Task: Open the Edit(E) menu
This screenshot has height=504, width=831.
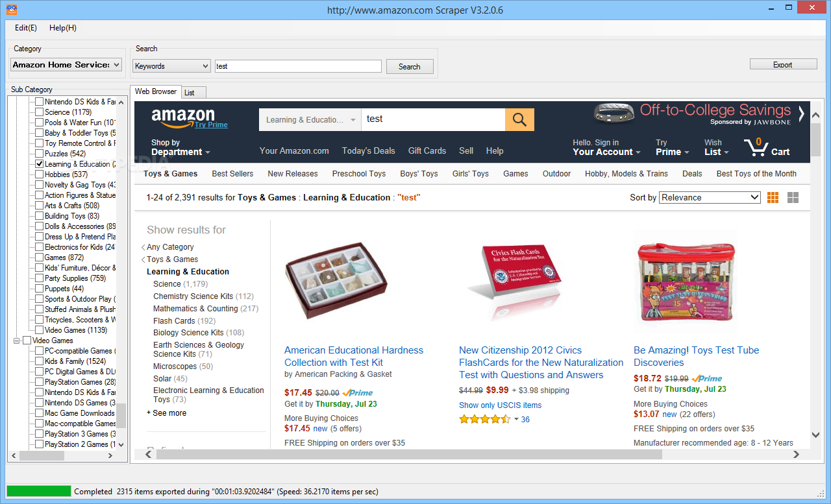Action: (x=26, y=28)
